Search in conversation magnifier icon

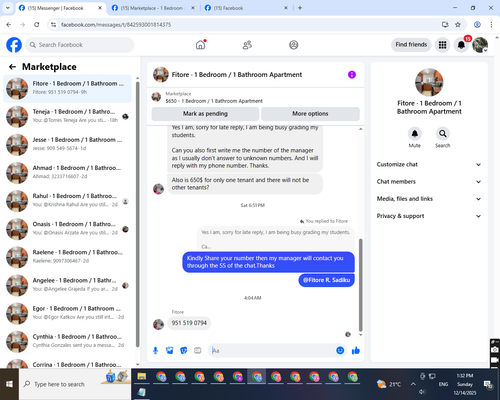(x=442, y=134)
